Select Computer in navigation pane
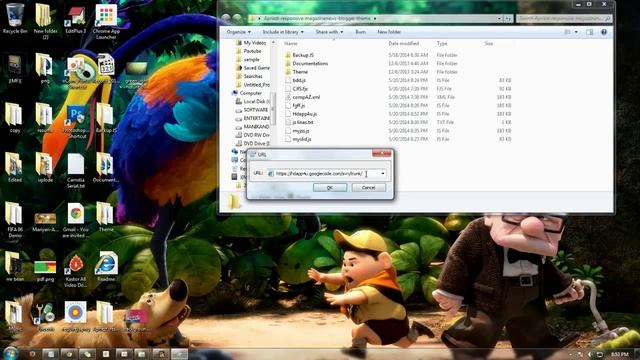 point(250,93)
